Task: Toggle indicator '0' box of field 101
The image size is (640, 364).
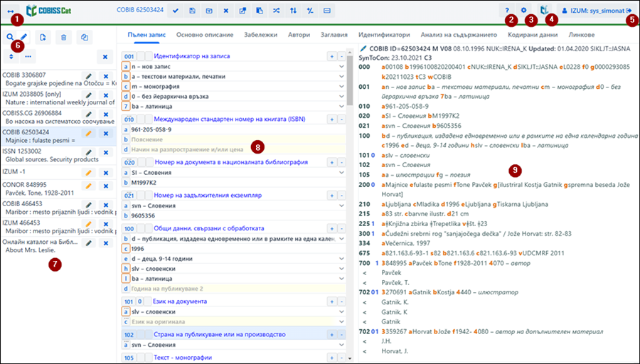Action: click(140, 301)
